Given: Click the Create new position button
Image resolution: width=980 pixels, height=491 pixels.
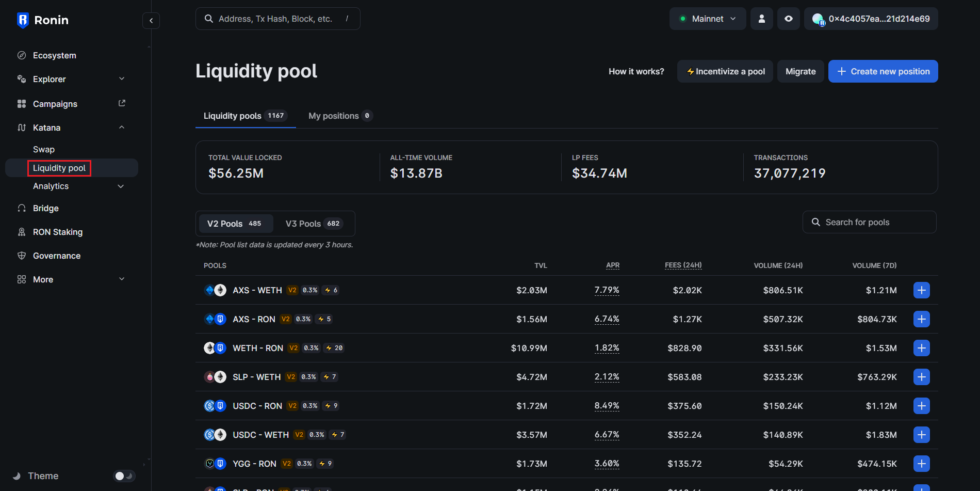Looking at the screenshot, I should (883, 71).
